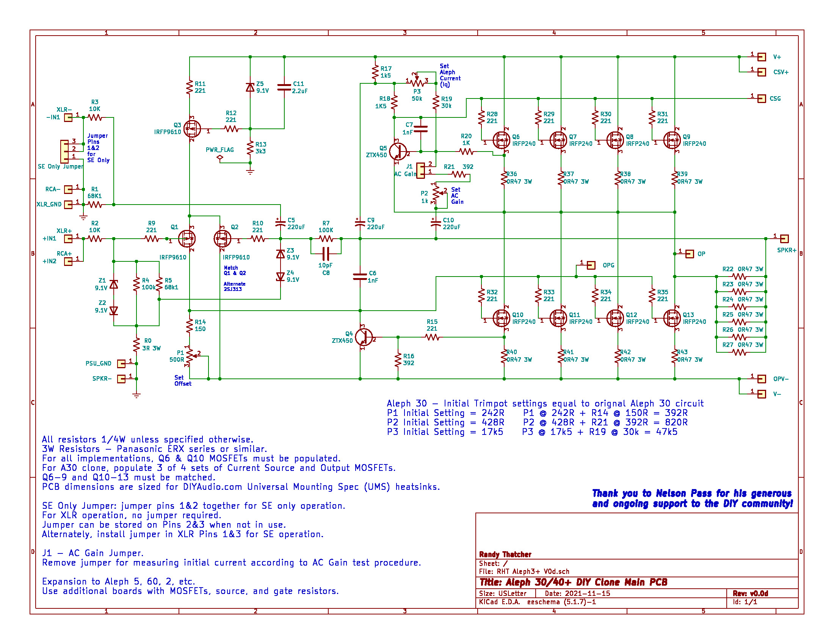Select the Q3 IRFP9610 MOSFET symbol
The width and height of the screenshot is (834, 644).
coord(192,129)
